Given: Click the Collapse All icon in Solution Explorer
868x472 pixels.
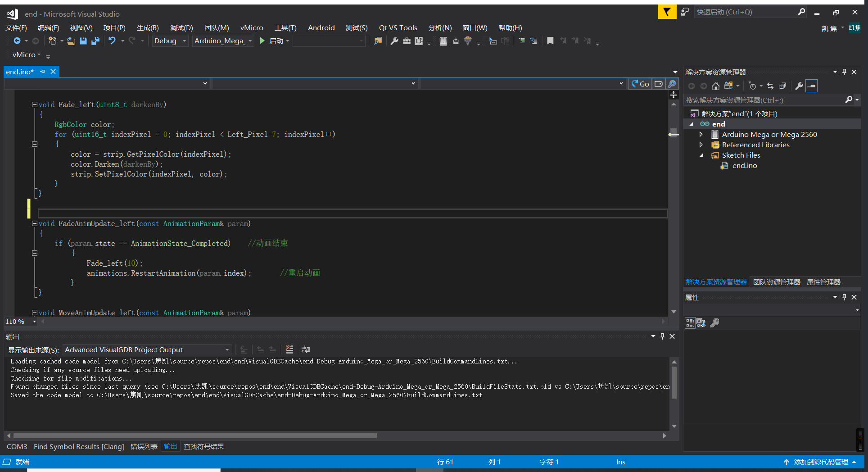Looking at the screenshot, I should coord(782,86).
